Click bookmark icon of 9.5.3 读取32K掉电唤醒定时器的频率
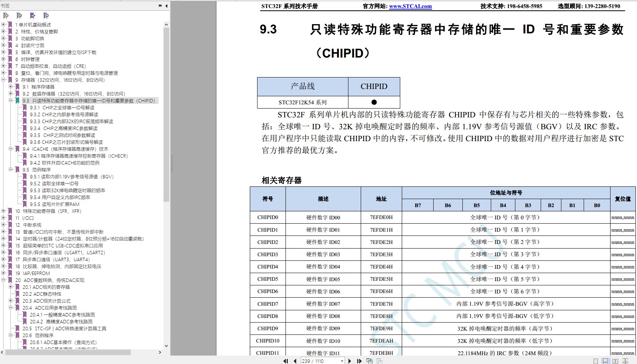Screen dimensions: 637x364 tap(25, 191)
